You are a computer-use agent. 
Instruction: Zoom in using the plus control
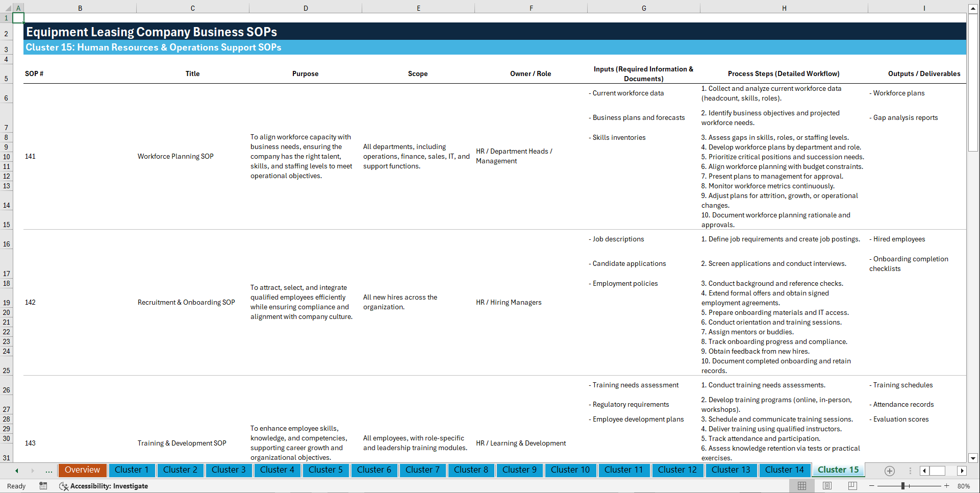(947, 486)
